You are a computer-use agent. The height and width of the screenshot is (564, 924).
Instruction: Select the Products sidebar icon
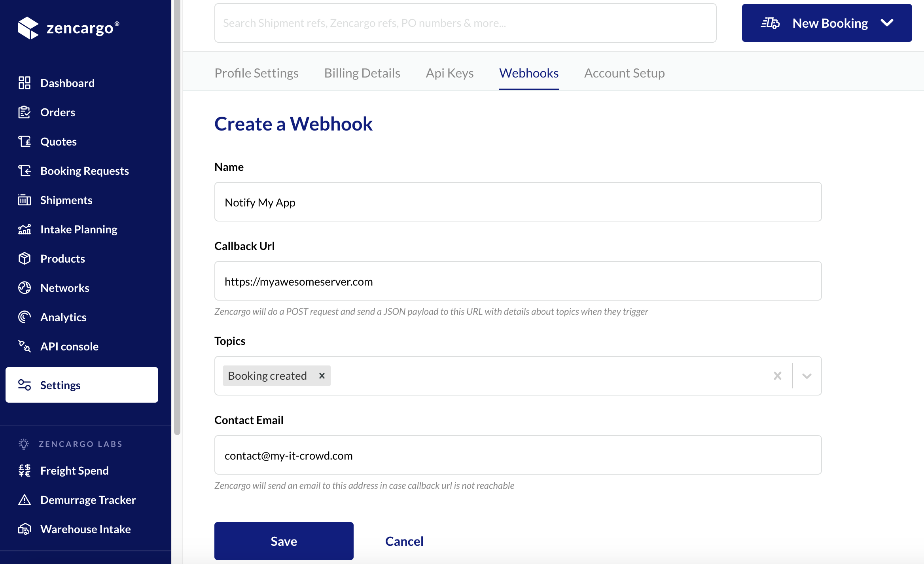point(25,258)
